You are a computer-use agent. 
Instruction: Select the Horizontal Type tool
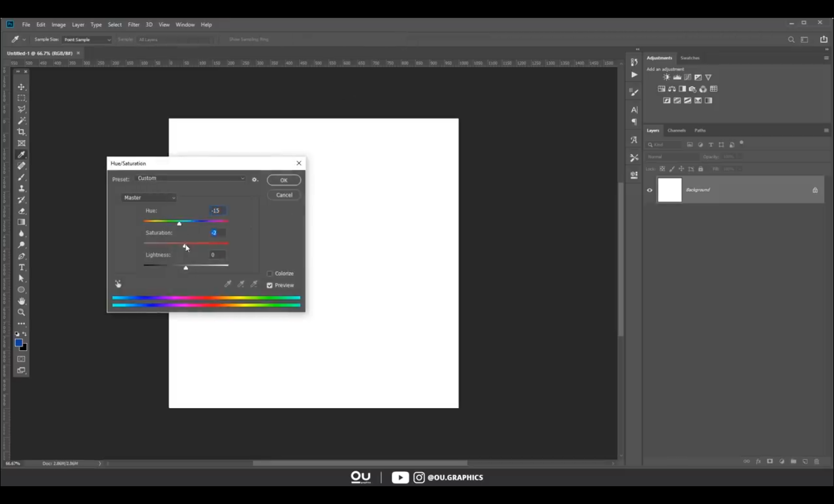click(x=21, y=267)
